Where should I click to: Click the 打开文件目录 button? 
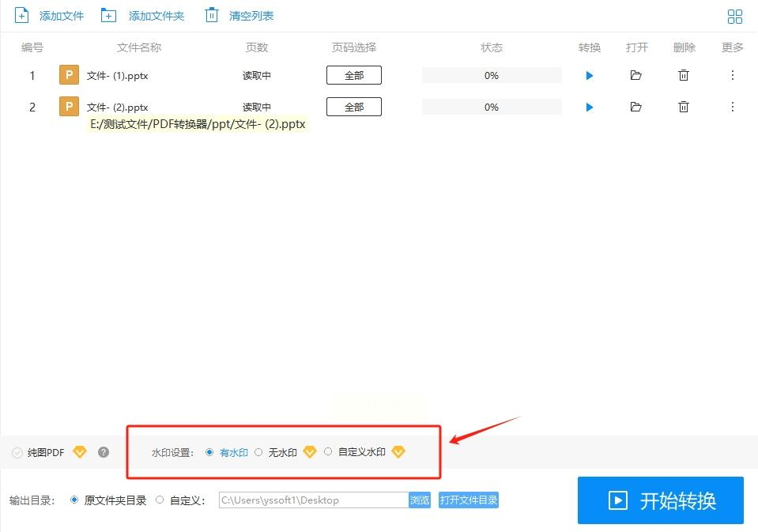tap(469, 500)
